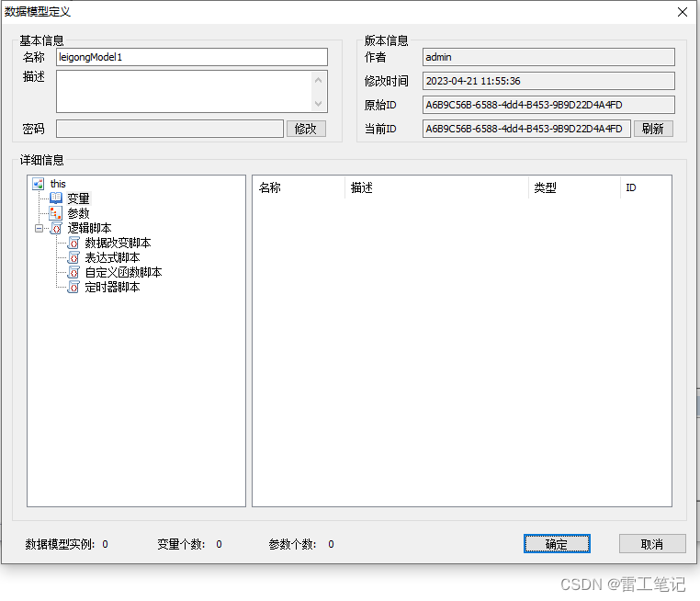This screenshot has width=700, height=601.
Task: Open the 数据改变脚本 tree item
Action: 118,243
